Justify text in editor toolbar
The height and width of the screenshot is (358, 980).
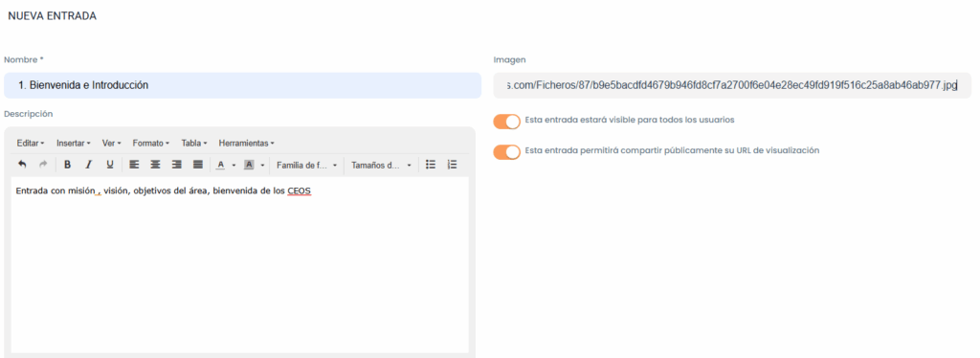pyautogui.click(x=198, y=165)
